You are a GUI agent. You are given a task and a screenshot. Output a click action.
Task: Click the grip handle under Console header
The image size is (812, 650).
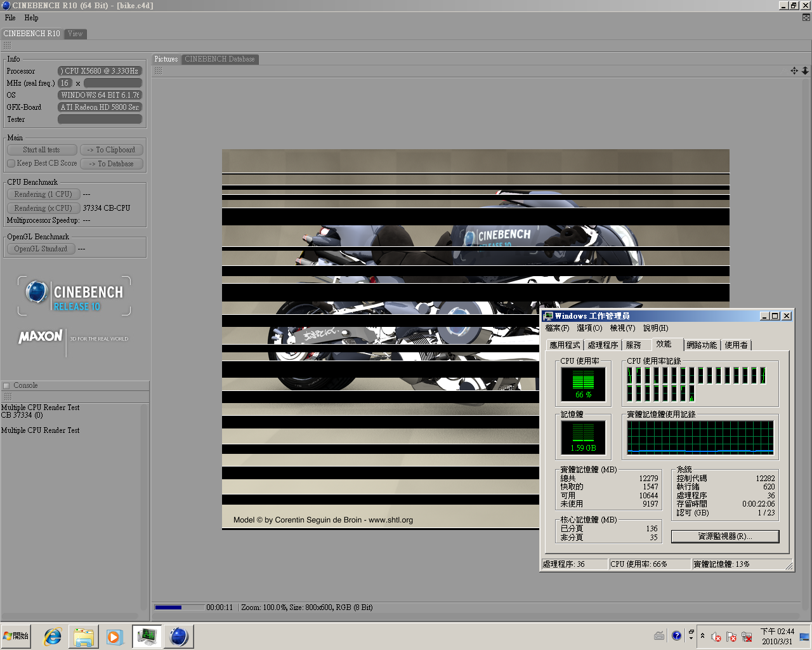pyautogui.click(x=8, y=396)
